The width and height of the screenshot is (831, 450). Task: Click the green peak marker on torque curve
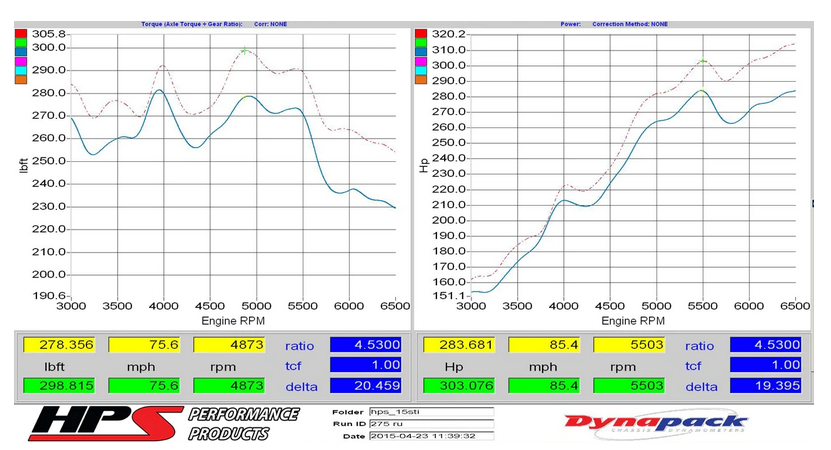pyautogui.click(x=245, y=50)
